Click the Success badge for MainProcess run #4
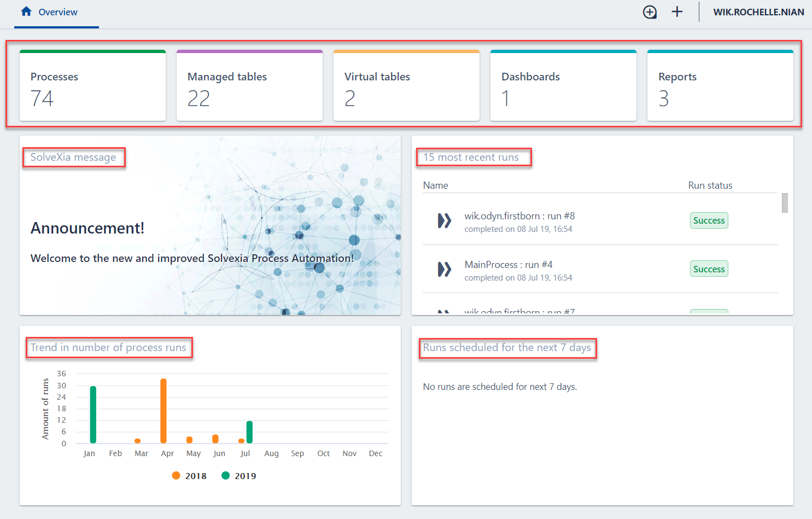 [x=709, y=269]
